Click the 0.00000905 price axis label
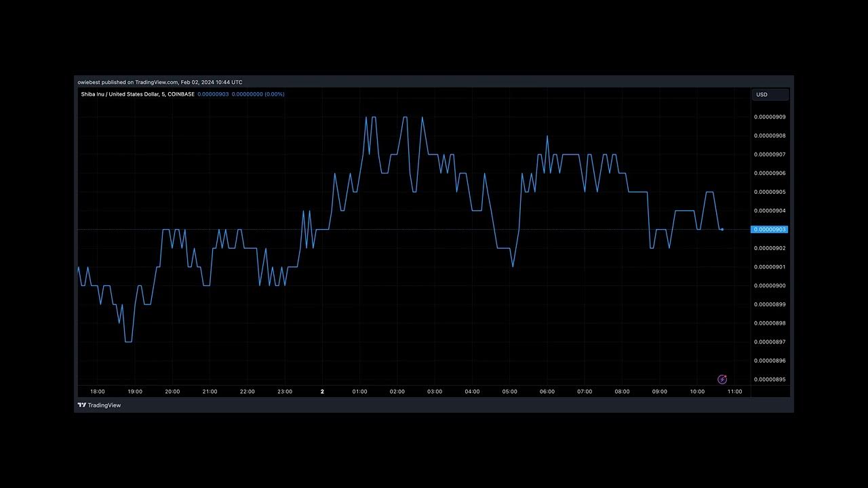Screen dimensions: 868x488 pos(770,192)
